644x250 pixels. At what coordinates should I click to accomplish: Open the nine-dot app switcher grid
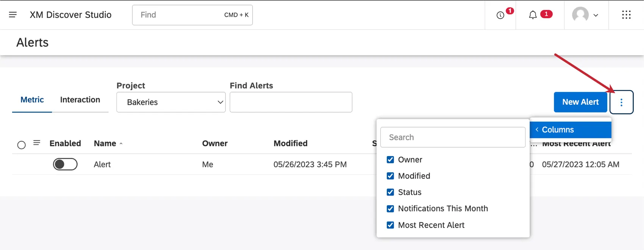point(626,15)
